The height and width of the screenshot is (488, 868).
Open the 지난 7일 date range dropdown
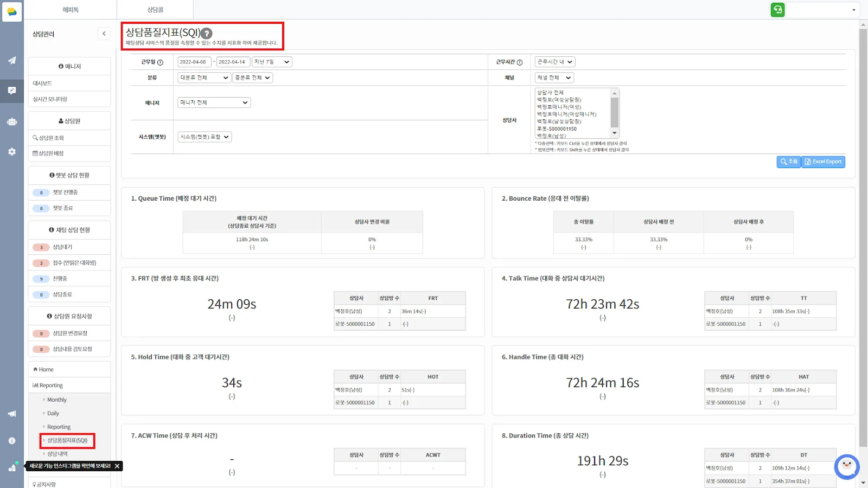(272, 62)
